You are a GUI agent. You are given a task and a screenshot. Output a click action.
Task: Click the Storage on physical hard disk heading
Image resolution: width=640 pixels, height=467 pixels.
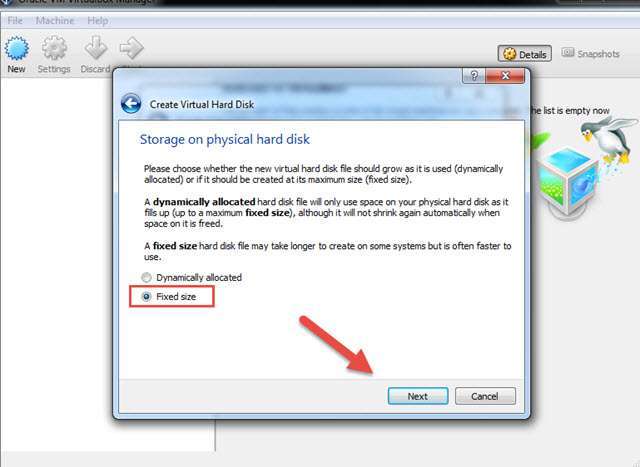point(225,140)
